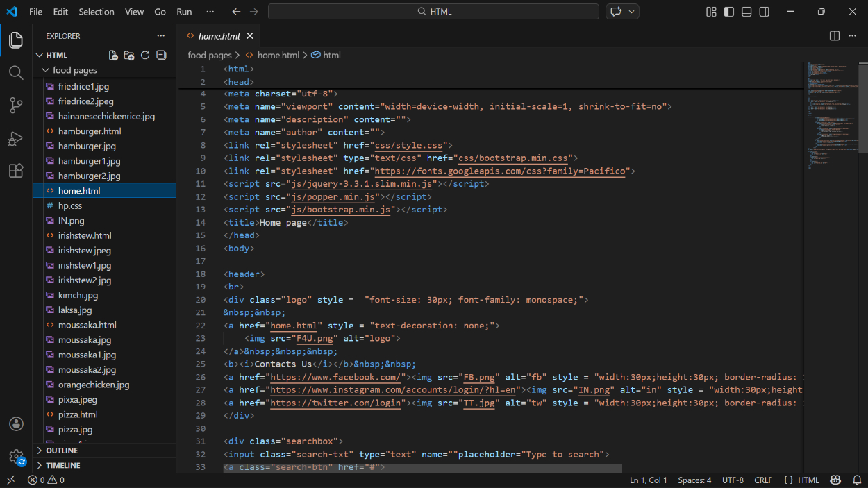Open the Extensions view
Image resolution: width=868 pixels, height=488 pixels.
[x=16, y=171]
